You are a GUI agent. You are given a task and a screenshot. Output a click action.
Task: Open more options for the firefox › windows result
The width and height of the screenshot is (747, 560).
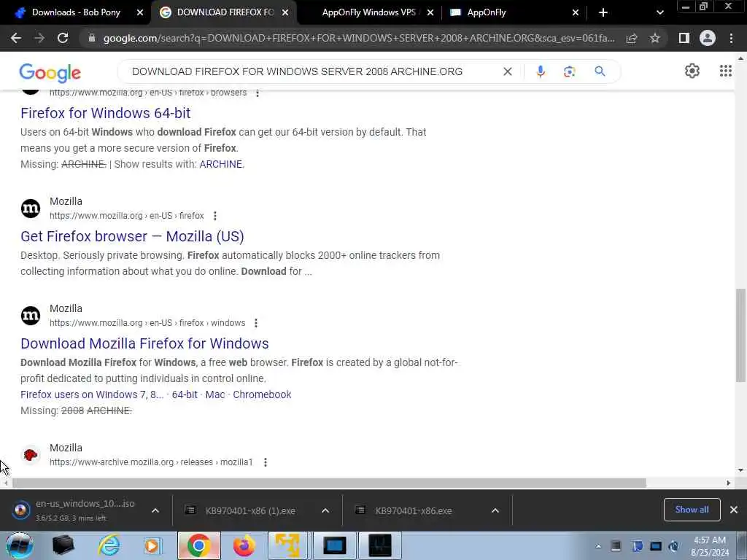click(256, 323)
